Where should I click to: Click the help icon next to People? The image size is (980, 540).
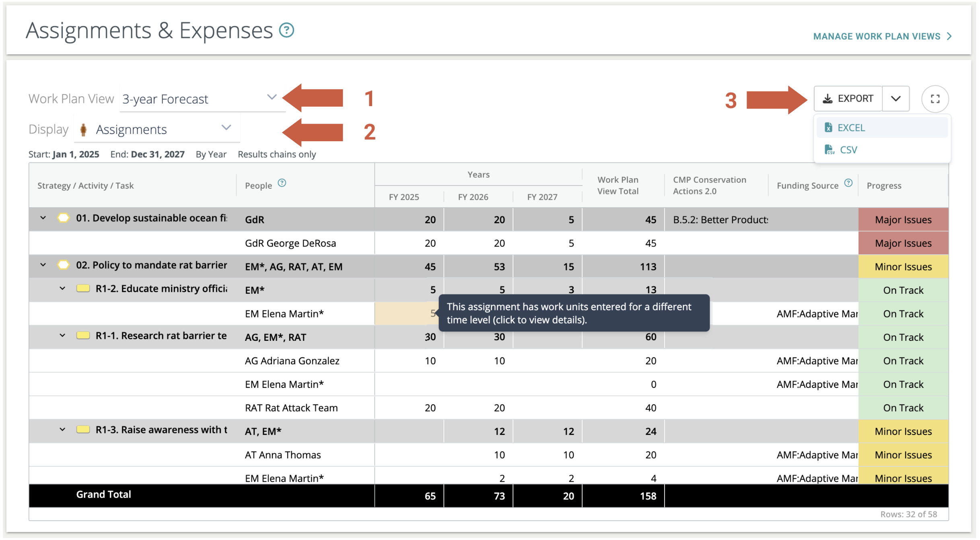point(282,183)
